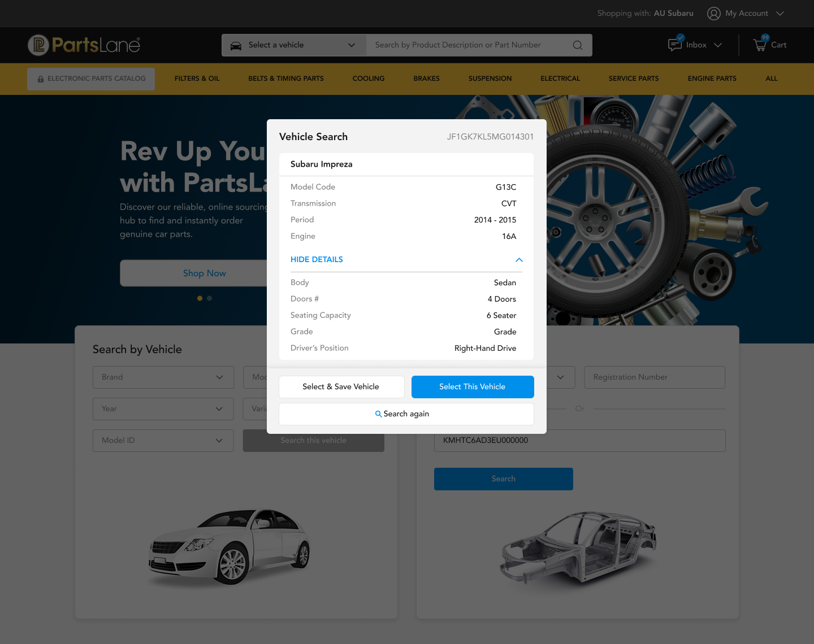Open Belts & Timing Parts category
Image resolution: width=814 pixels, height=644 pixels.
tap(286, 79)
